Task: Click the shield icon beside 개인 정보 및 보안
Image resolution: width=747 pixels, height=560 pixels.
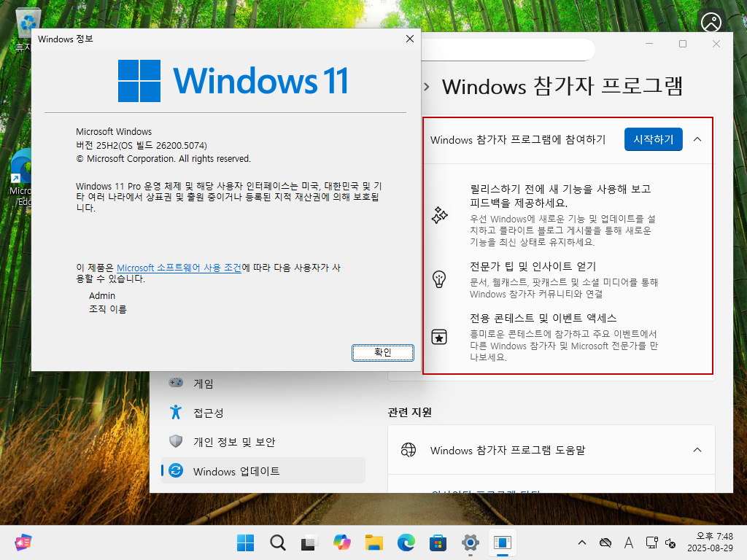Action: pyautogui.click(x=176, y=441)
